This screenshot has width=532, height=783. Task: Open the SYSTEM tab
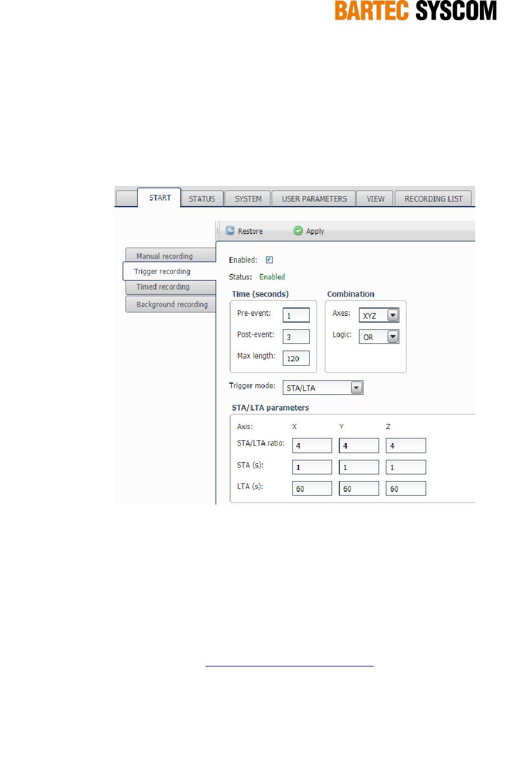click(x=248, y=199)
